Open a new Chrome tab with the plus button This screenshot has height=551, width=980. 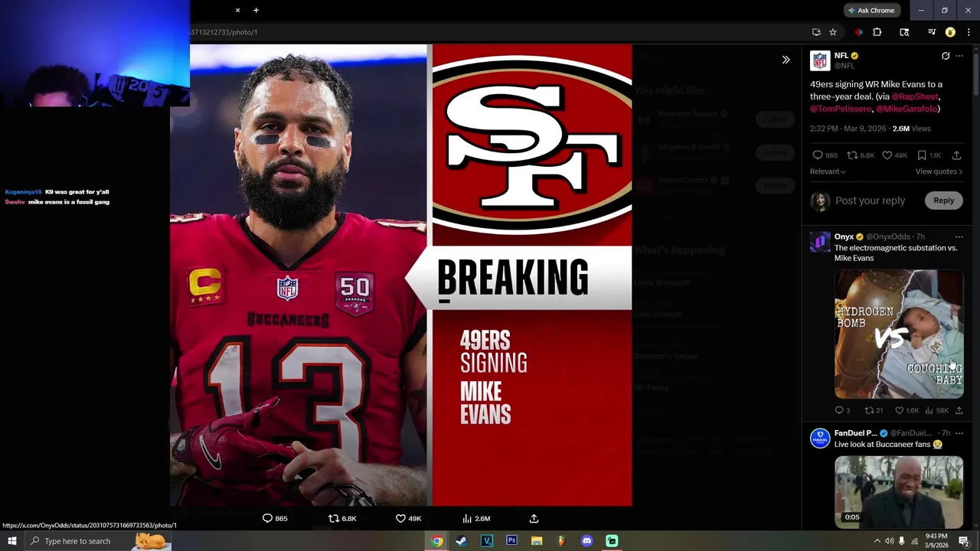pyautogui.click(x=256, y=10)
